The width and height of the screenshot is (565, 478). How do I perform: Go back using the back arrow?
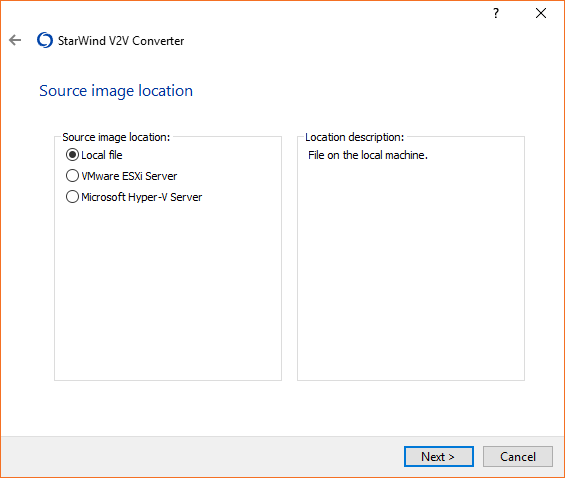[x=15, y=40]
